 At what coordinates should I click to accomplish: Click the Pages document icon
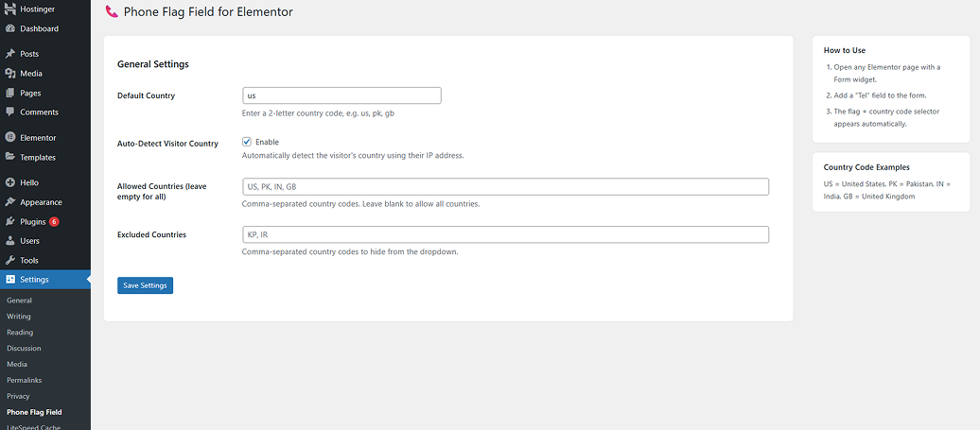click(x=10, y=93)
